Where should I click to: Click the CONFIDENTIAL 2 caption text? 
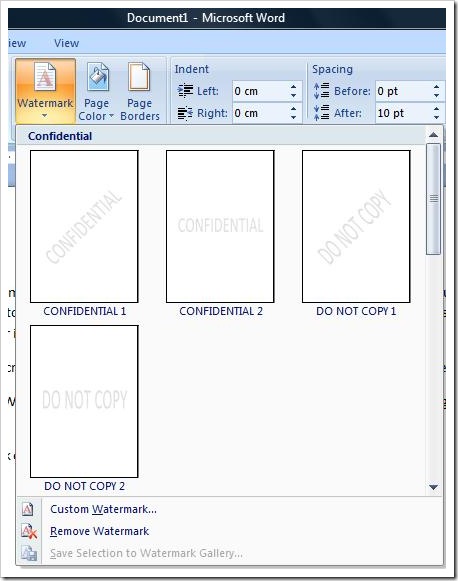click(x=221, y=311)
